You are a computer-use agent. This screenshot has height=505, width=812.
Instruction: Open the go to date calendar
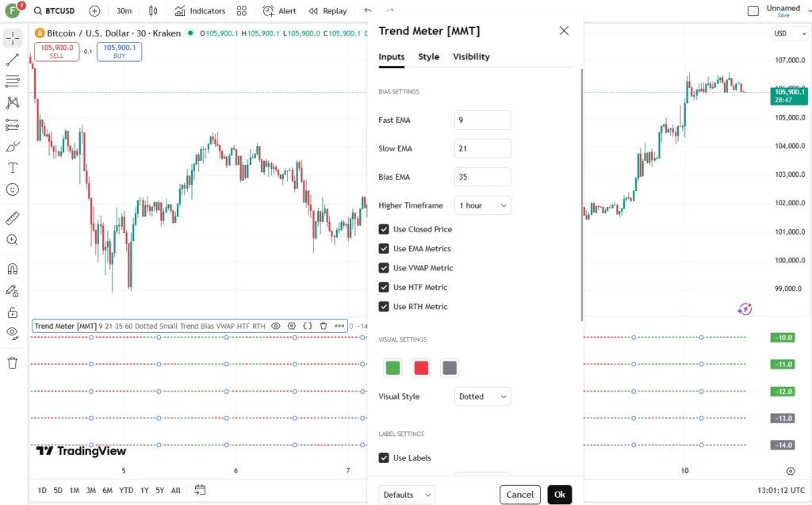200,490
